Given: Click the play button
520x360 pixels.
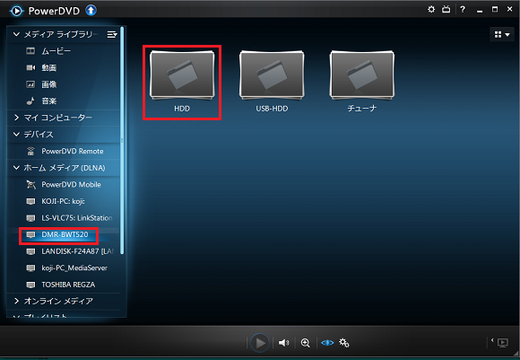Looking at the screenshot, I should point(260,343).
